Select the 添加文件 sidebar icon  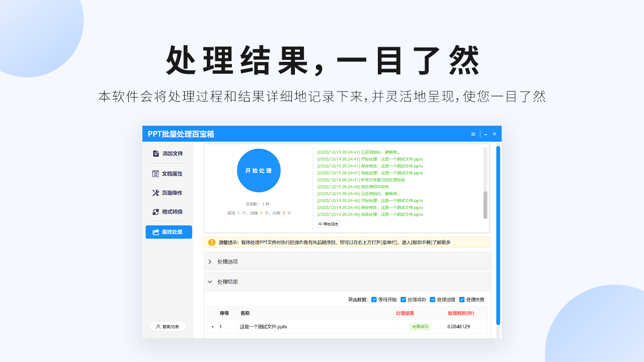(x=155, y=153)
